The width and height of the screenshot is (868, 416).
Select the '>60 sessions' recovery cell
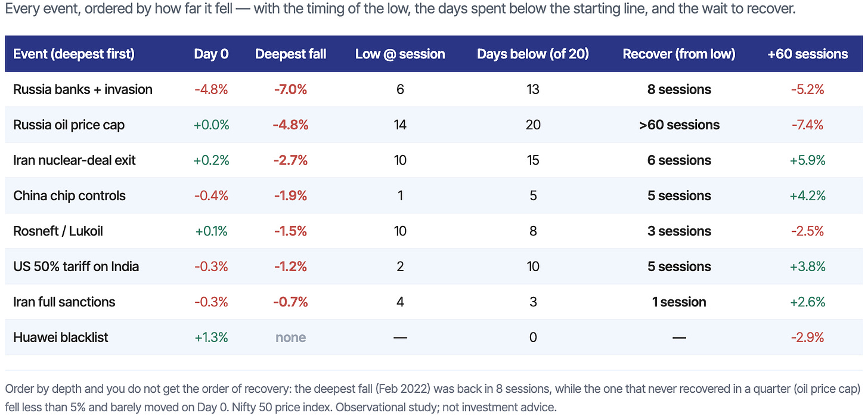pyautogui.click(x=679, y=125)
